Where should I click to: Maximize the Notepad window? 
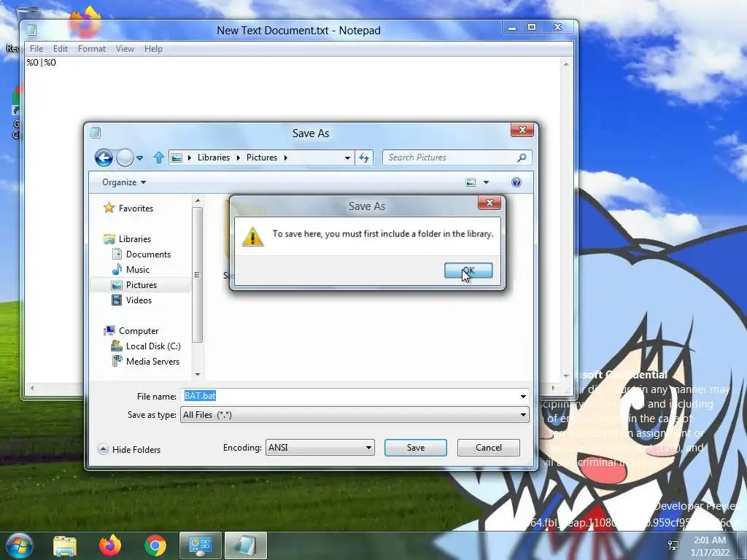[532, 28]
